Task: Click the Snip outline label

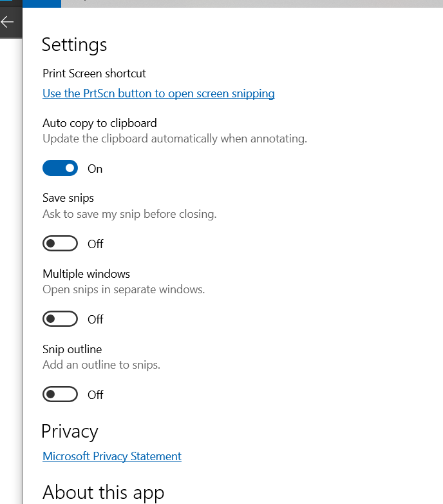Action: click(72, 349)
